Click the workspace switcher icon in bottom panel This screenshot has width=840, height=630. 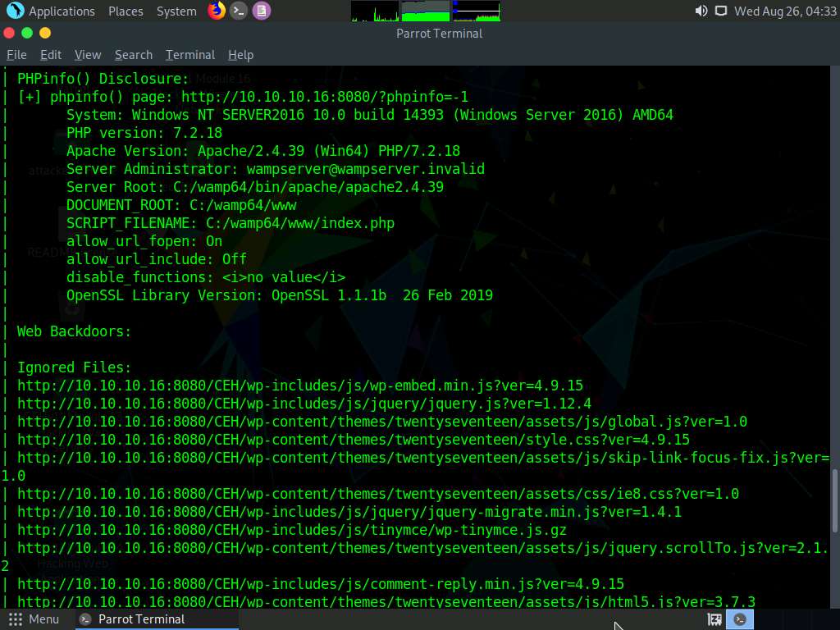tap(714, 619)
